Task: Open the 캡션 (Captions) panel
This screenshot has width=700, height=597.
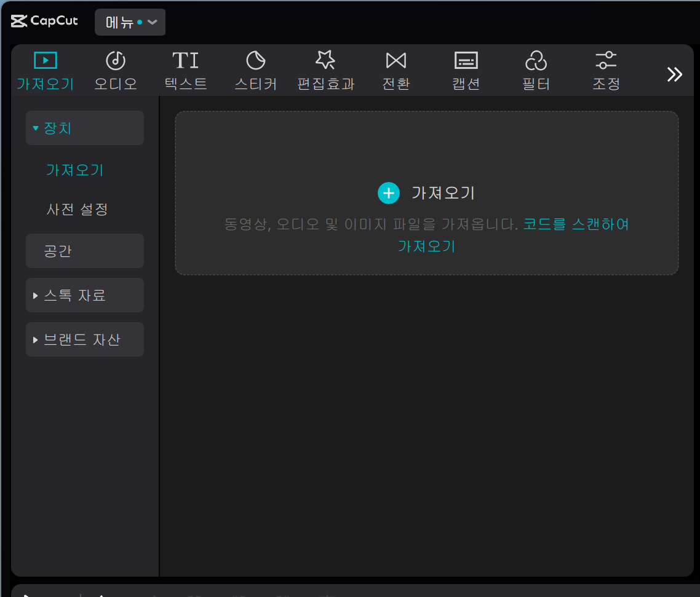Action: 466,69
